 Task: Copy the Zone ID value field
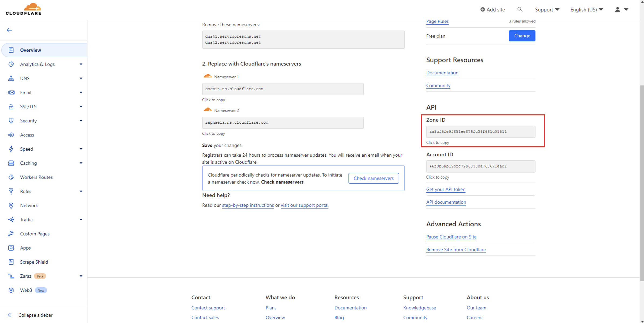coord(481,132)
